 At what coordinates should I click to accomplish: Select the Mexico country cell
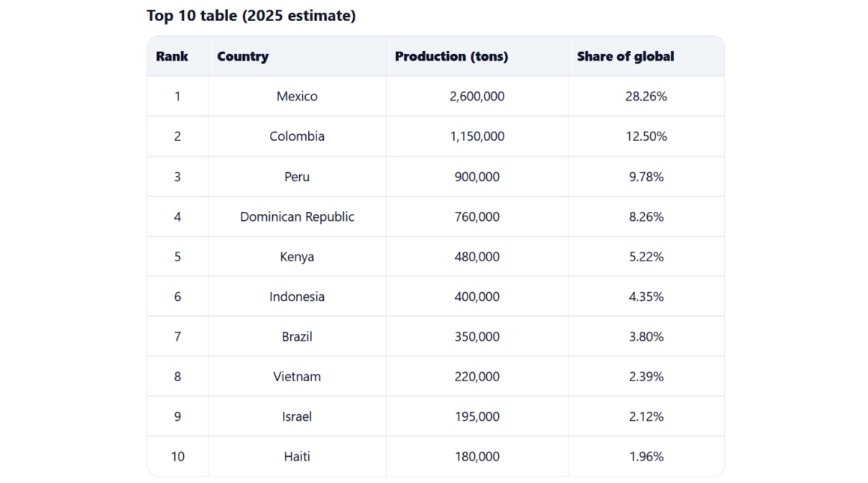click(x=297, y=96)
